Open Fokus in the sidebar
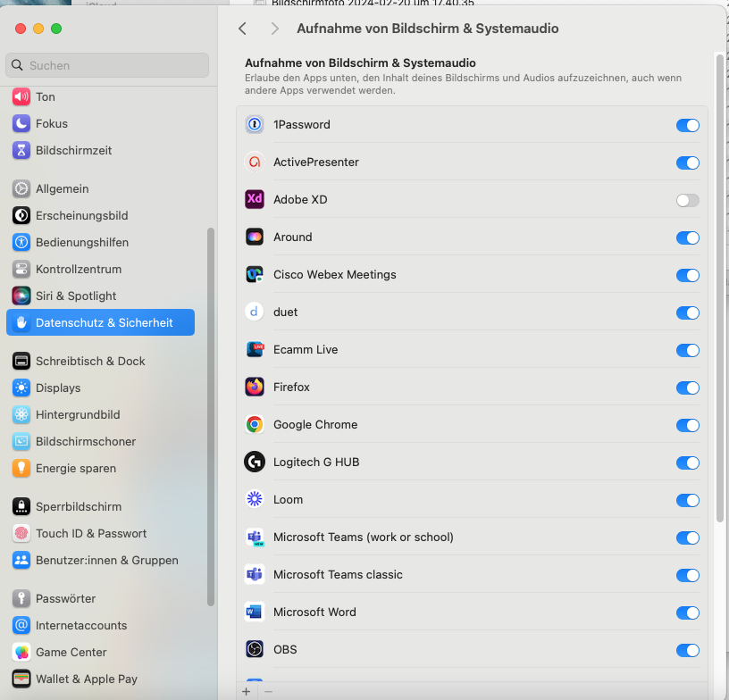This screenshot has height=700, width=729. [100, 123]
